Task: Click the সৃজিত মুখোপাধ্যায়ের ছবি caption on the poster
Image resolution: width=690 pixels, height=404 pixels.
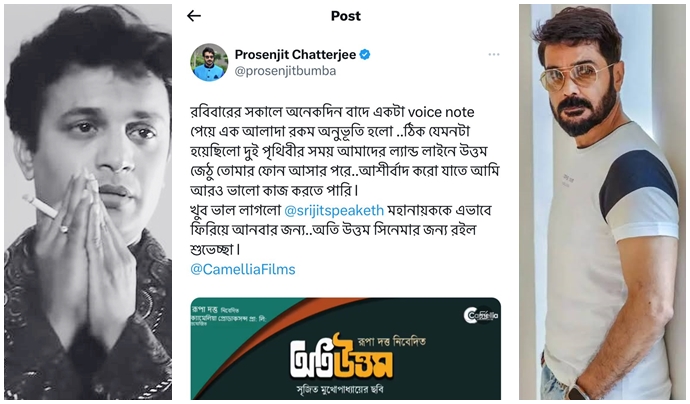Action: pos(341,390)
